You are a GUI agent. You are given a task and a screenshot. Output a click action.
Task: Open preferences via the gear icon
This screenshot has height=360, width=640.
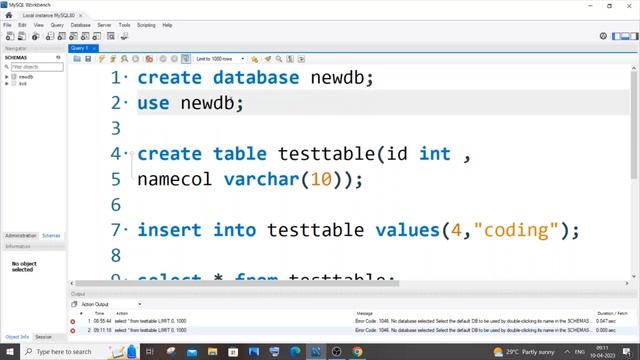pos(603,36)
